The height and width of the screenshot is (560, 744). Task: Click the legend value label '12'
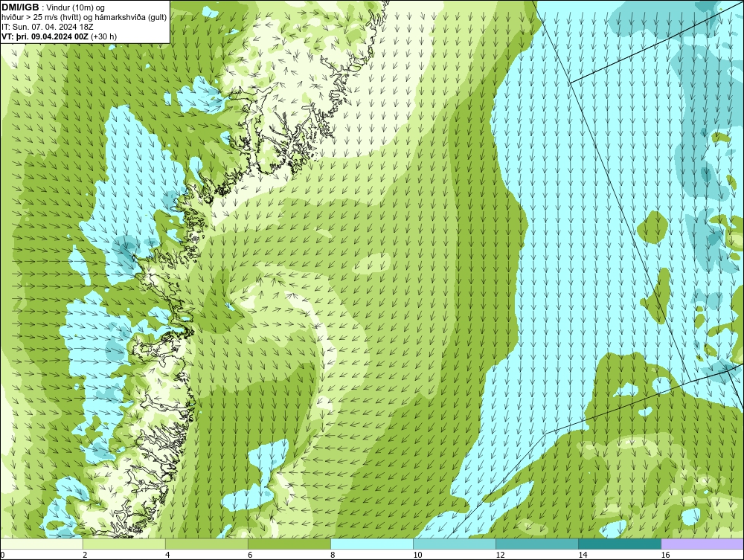pyautogui.click(x=500, y=555)
